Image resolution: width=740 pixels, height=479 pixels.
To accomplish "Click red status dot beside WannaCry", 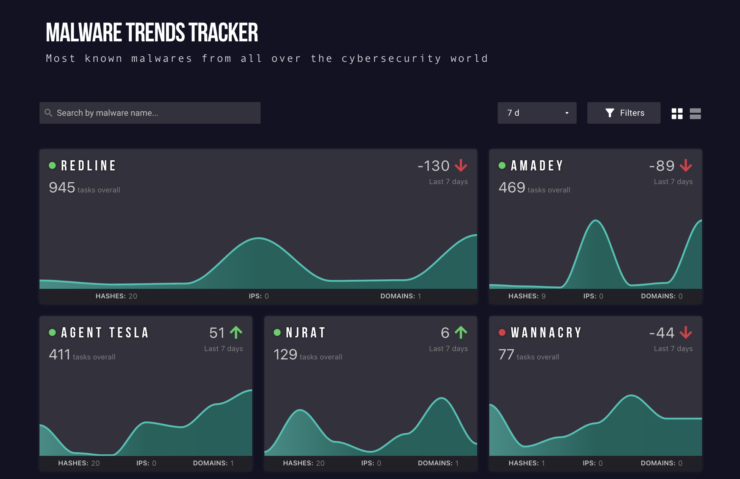I will (502, 332).
